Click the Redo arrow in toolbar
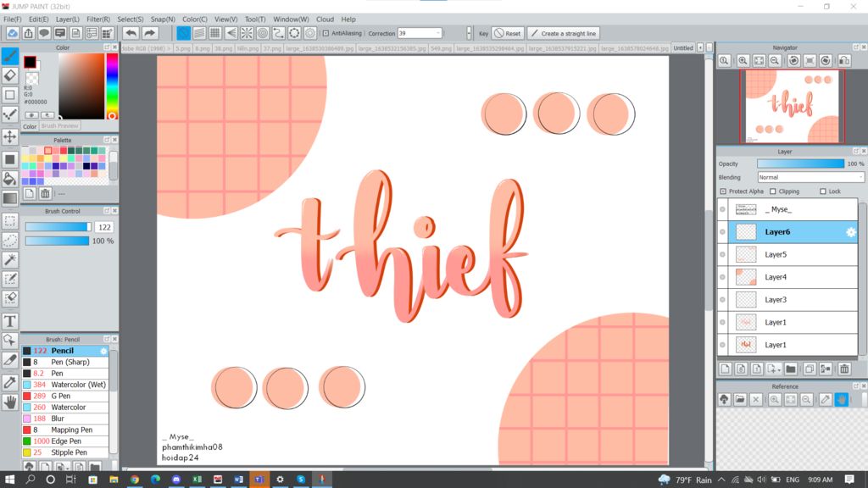Screen dimensions: 868x488 (x=149, y=33)
